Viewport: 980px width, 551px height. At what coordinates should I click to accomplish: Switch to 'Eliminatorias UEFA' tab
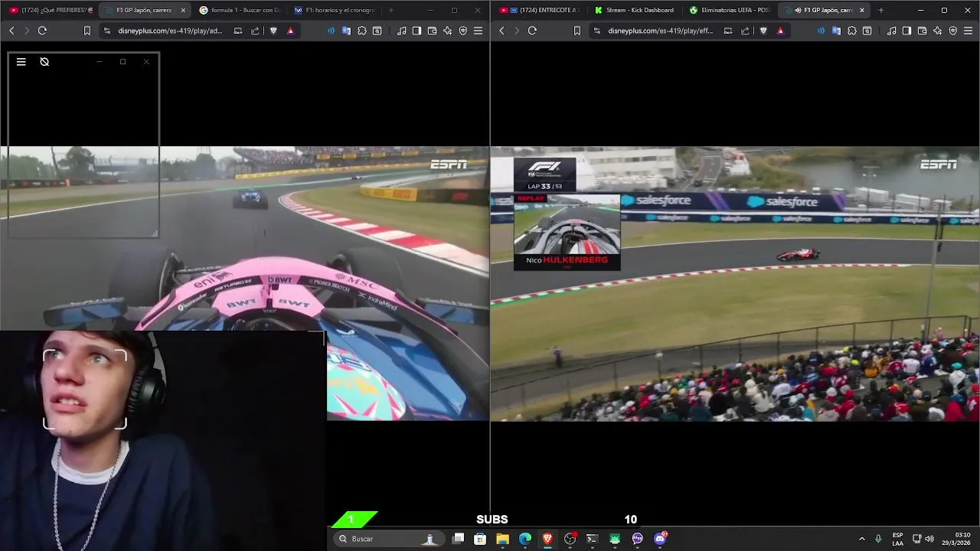click(x=730, y=10)
